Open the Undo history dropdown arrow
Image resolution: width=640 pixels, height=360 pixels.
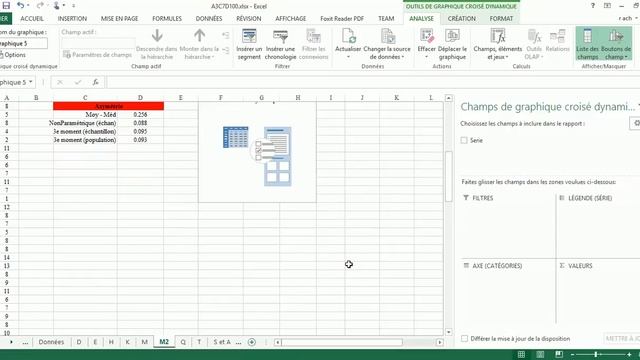pyautogui.click(x=28, y=6)
